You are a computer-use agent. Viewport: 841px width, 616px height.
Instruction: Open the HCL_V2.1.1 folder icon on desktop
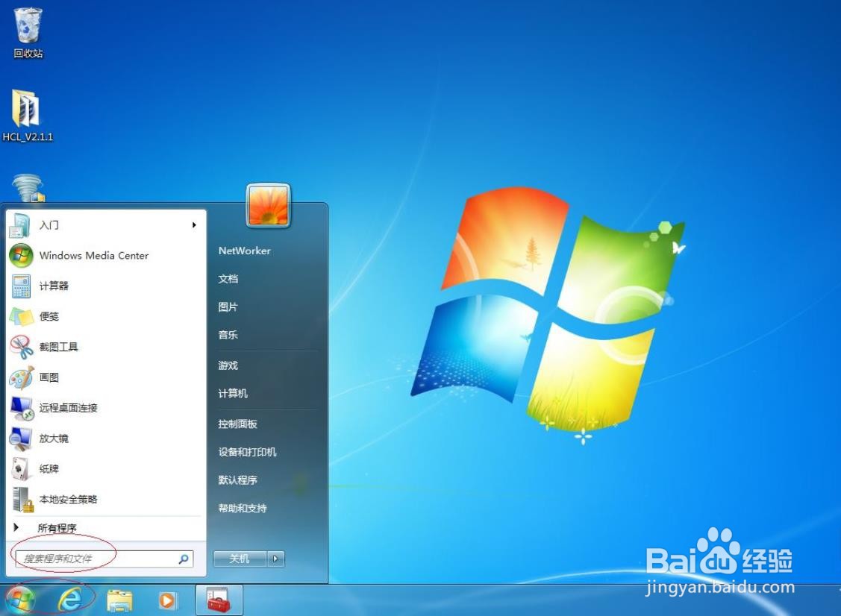pyautogui.click(x=25, y=109)
